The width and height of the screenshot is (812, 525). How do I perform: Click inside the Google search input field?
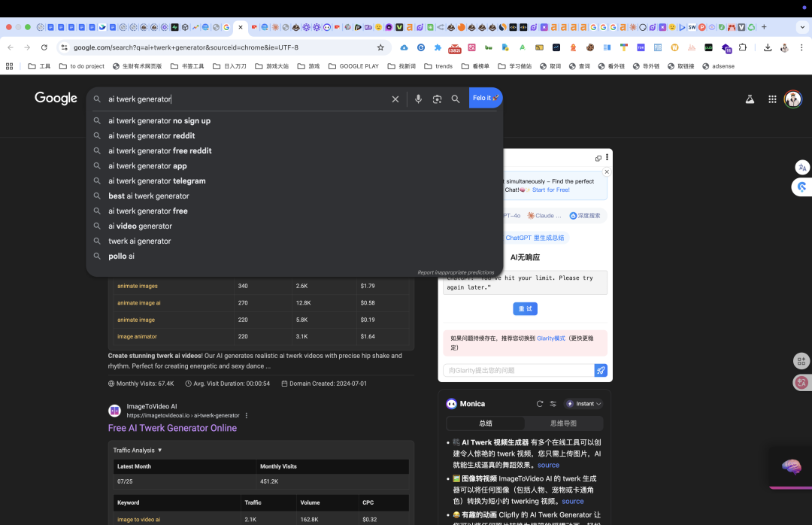coord(246,99)
